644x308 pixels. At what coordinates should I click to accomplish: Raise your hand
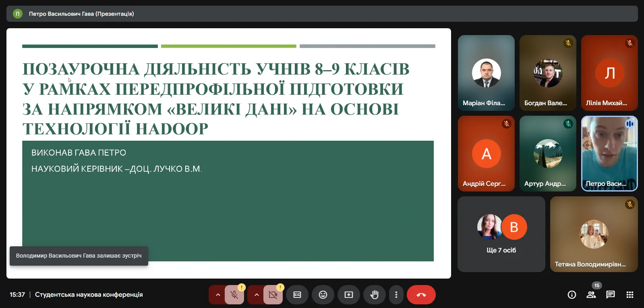click(375, 295)
